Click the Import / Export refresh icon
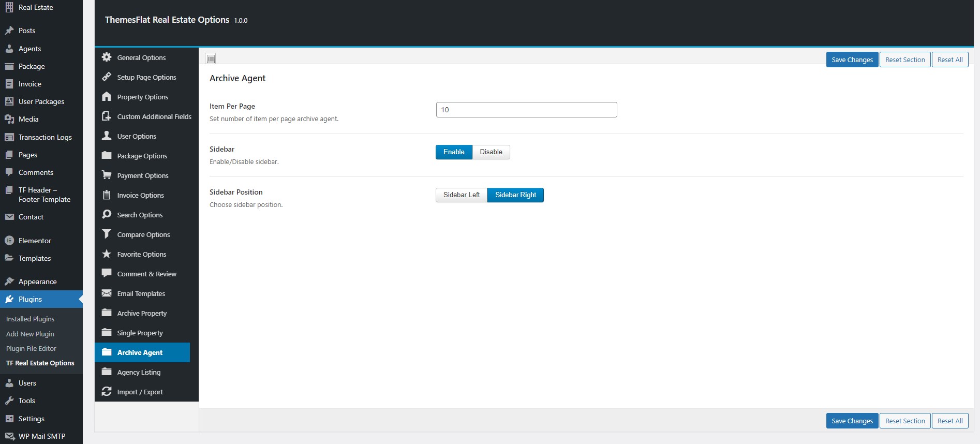The width and height of the screenshot is (980, 444). tap(107, 392)
